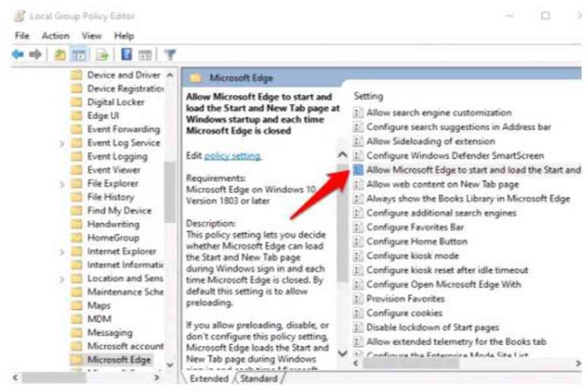Click the Back arrow toolbar icon

coord(18,55)
